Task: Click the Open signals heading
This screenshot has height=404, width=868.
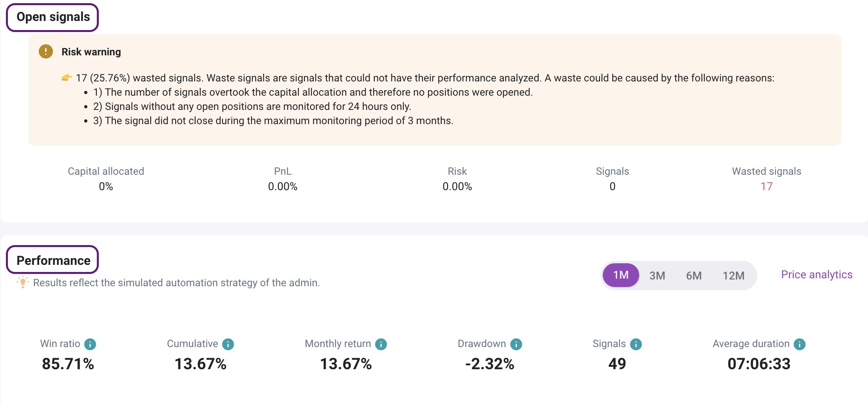Action: 53,17
